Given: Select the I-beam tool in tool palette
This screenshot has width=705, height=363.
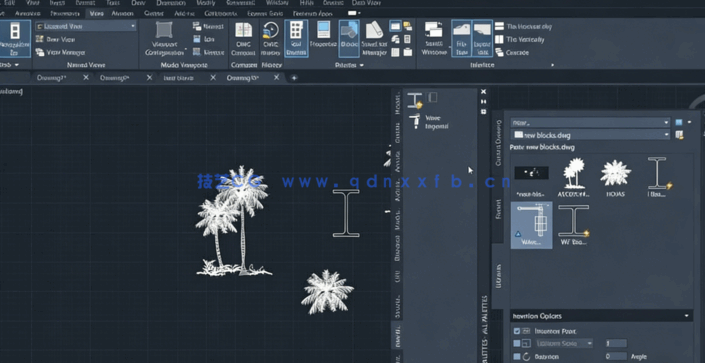Looking at the screenshot, I should coord(415,100).
